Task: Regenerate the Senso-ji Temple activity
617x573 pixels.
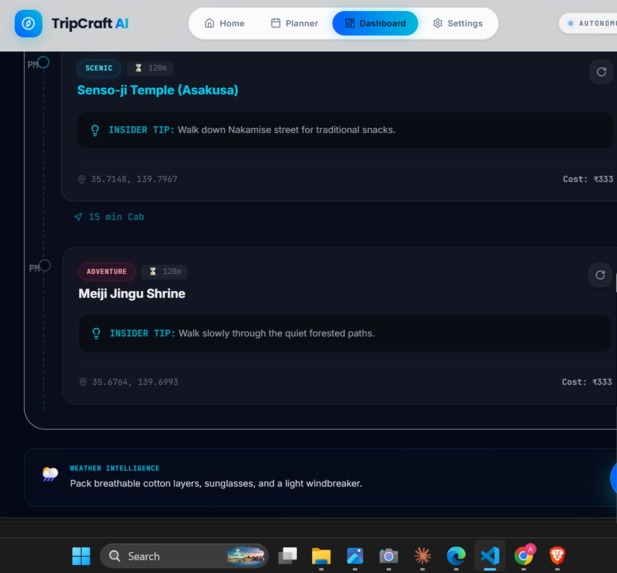Action: pos(601,72)
